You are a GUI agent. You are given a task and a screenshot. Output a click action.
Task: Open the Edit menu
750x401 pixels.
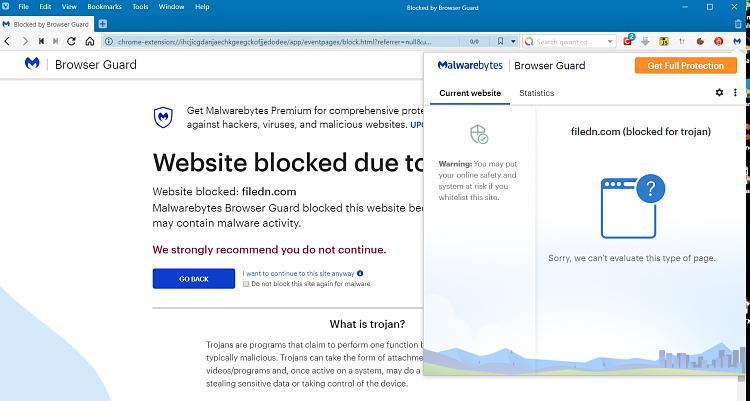pyautogui.click(x=45, y=7)
